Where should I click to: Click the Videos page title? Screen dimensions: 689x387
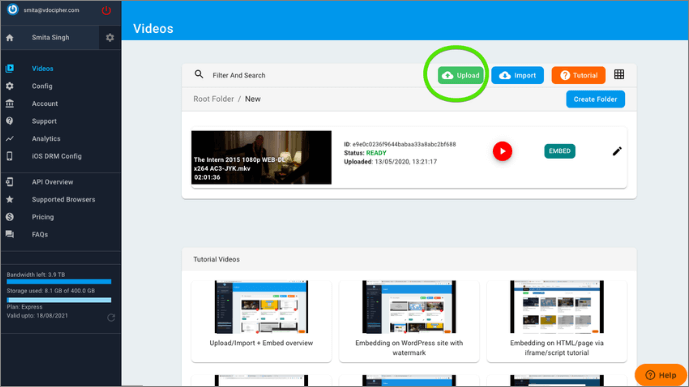(x=153, y=29)
